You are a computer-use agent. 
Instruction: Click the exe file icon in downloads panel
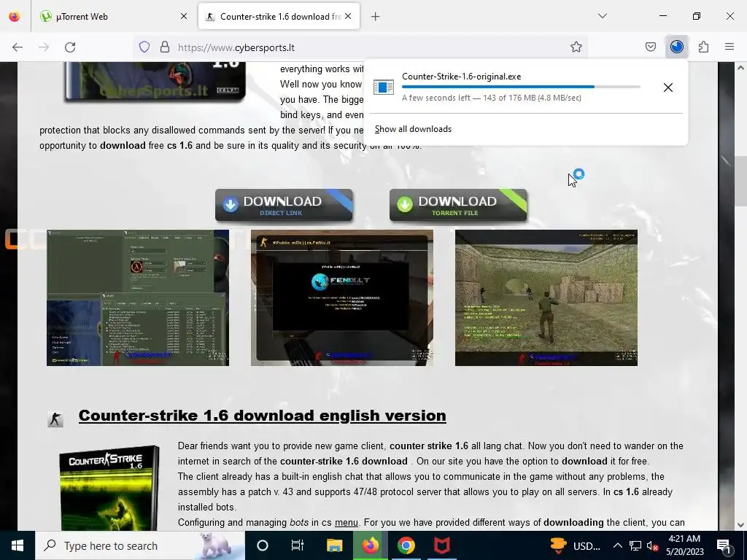[x=384, y=87]
